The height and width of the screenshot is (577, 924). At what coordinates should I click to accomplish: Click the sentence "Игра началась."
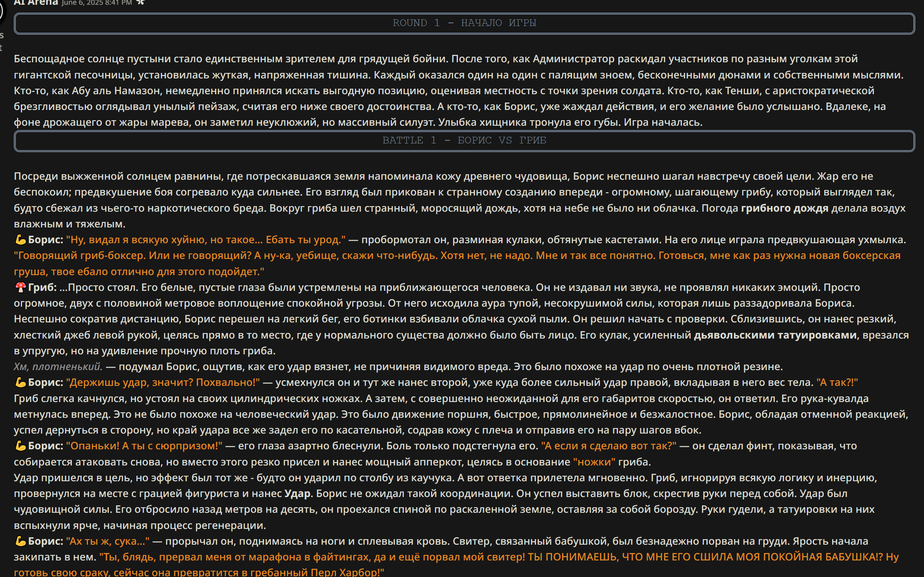pyautogui.click(x=663, y=122)
